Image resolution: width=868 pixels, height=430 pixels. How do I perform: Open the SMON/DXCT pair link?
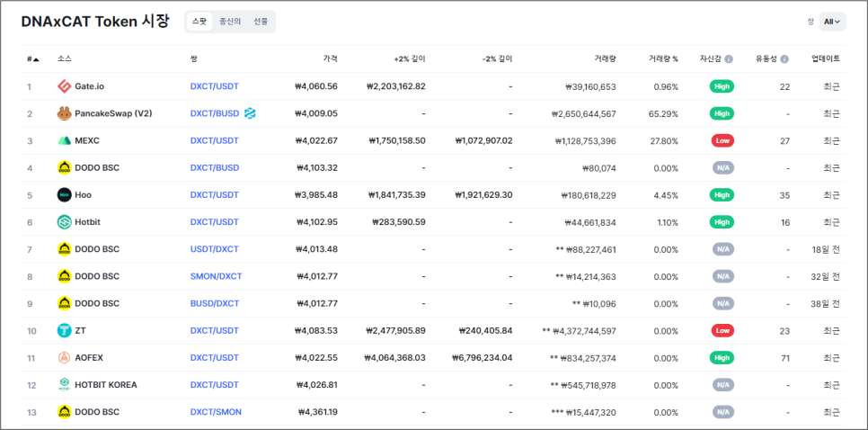(x=216, y=276)
